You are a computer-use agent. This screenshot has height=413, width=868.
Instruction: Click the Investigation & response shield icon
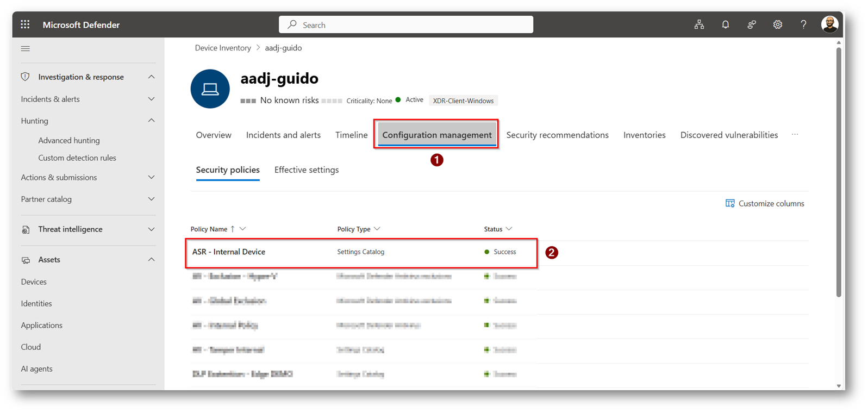(25, 77)
